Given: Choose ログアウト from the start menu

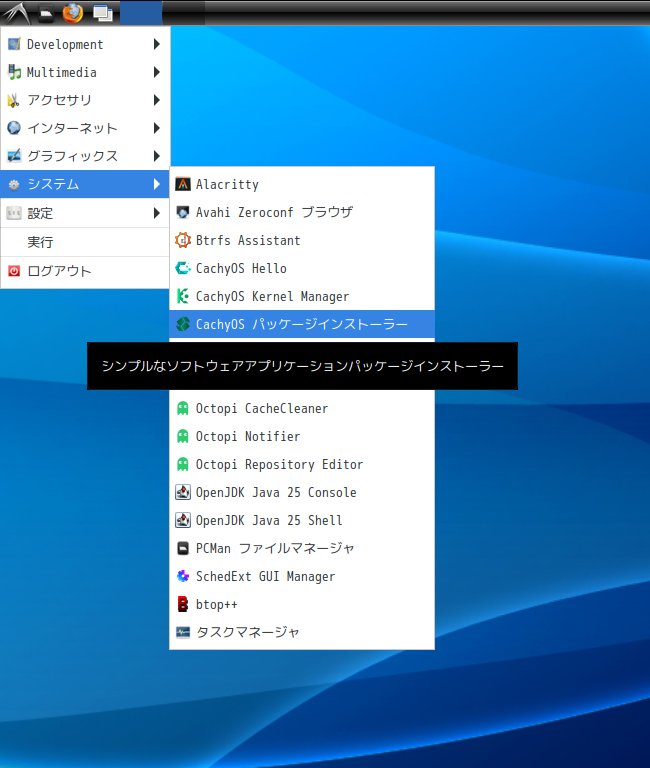Looking at the screenshot, I should 85,271.
